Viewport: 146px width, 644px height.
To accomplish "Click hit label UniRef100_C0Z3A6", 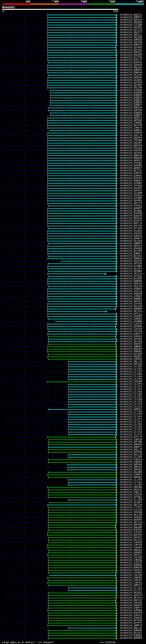I will coord(131,25).
